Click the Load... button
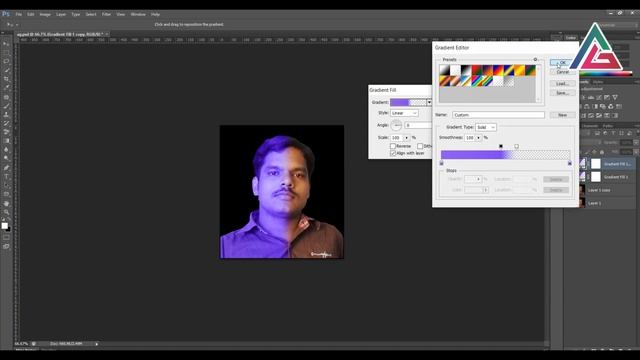 (562, 84)
